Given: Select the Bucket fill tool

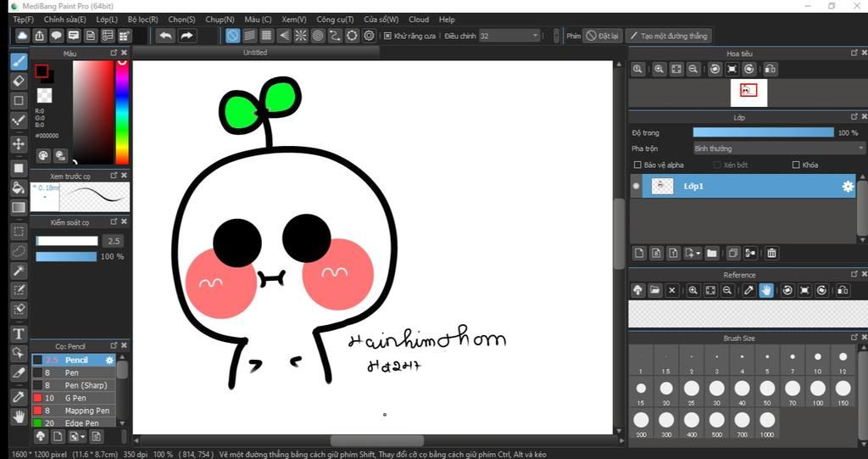Looking at the screenshot, I should 19,188.
